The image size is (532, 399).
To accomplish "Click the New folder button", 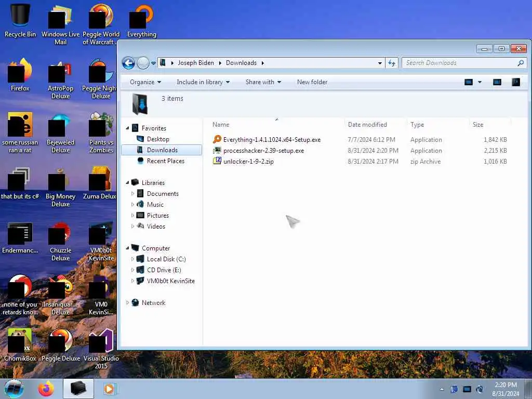I will tap(312, 82).
